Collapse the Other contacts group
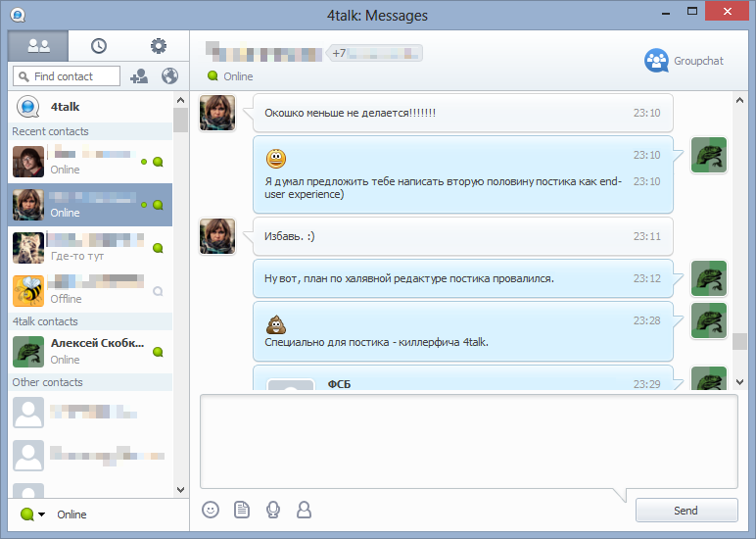Image resolution: width=756 pixels, height=539 pixels. click(47, 382)
